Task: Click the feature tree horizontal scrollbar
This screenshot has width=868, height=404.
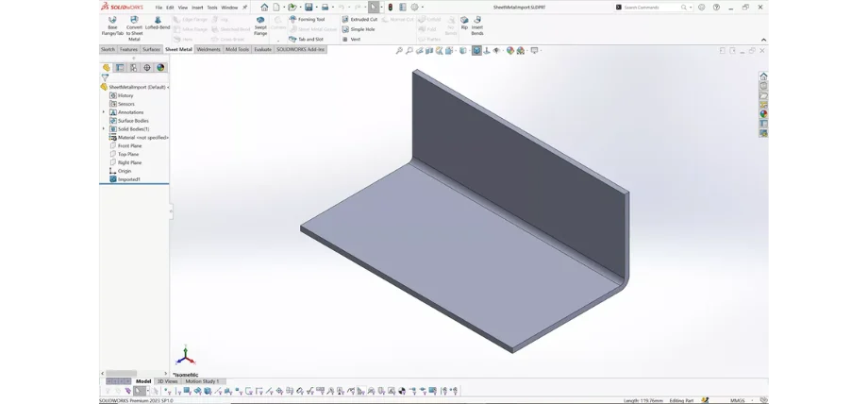Action: coord(121,374)
